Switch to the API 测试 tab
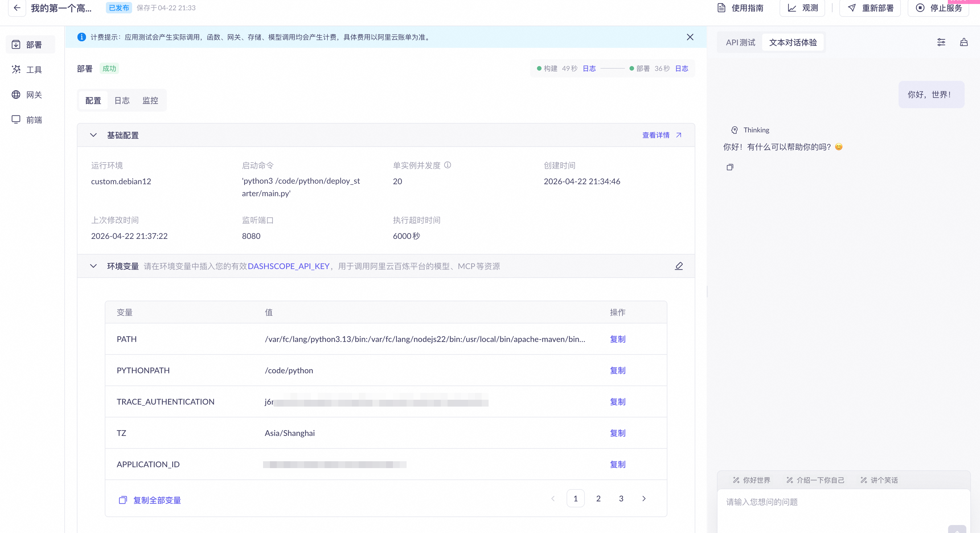Screen dimensions: 980x533 pos(740,42)
